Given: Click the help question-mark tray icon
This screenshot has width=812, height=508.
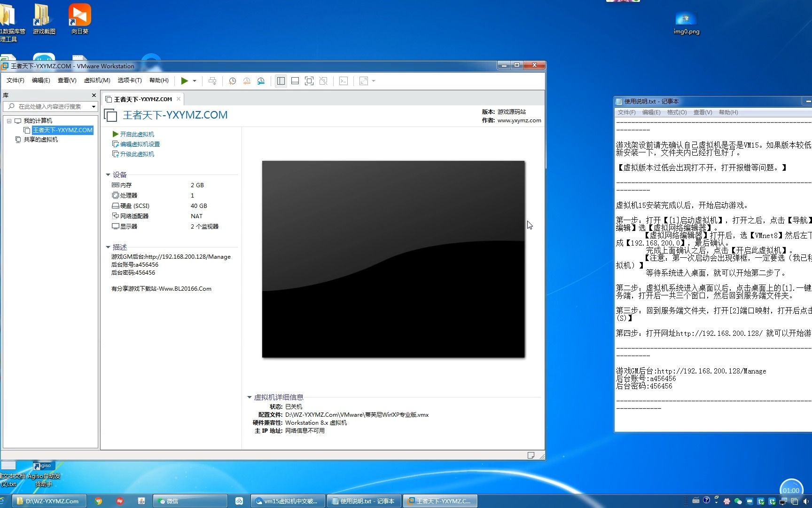Looking at the screenshot, I should coord(706,500).
